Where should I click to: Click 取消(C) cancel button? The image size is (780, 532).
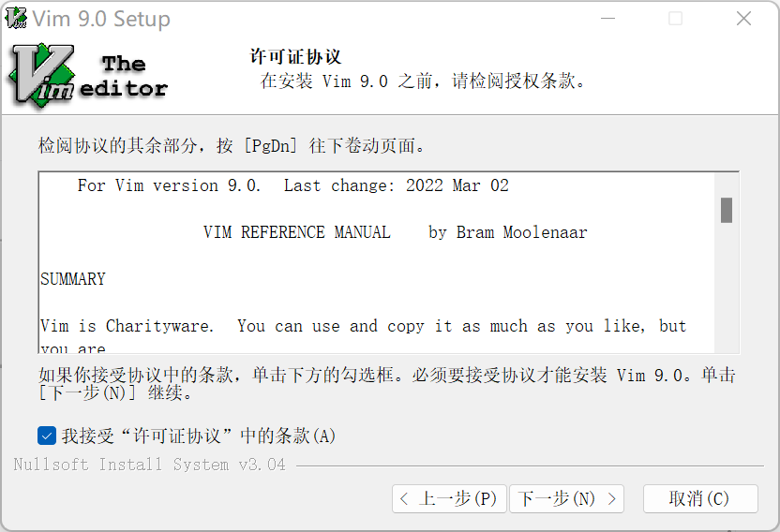700,498
